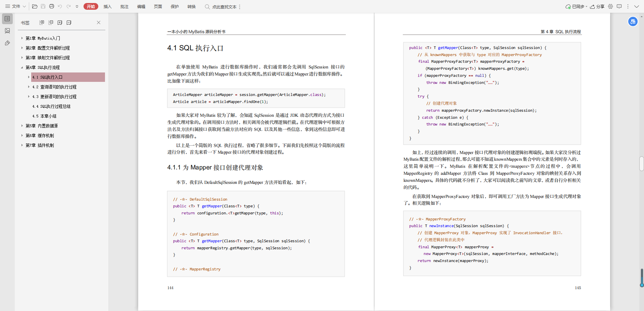Screen dimensions: 644x311
Task: Open settings with the gear icon
Action: point(610,6)
